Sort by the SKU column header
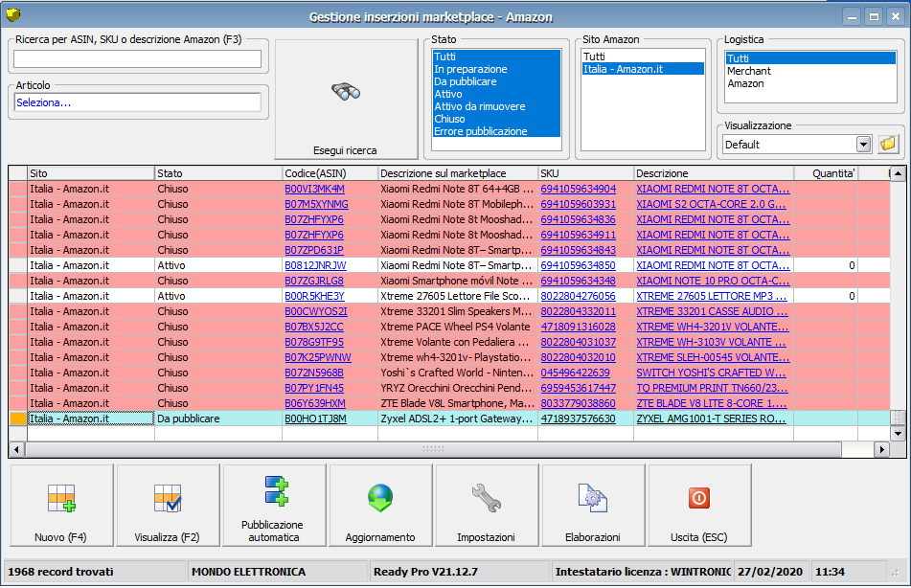The height and width of the screenshot is (588, 911). pos(585,173)
